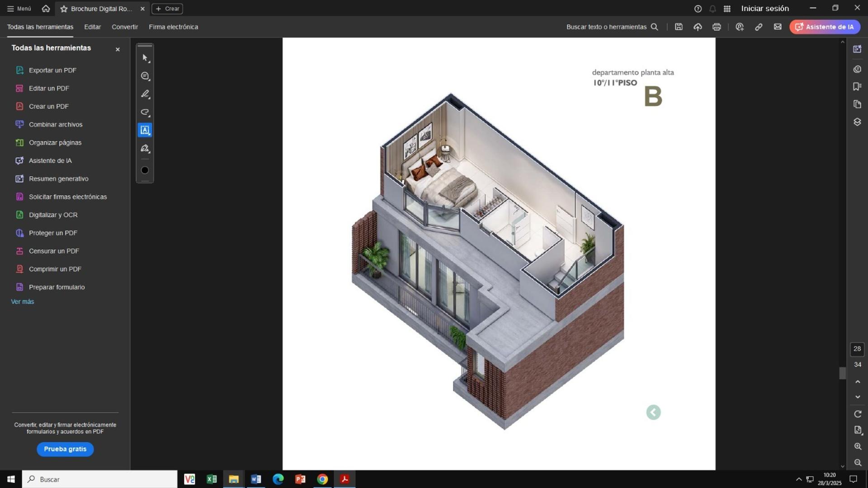Go to next page arrow
The height and width of the screenshot is (488, 868).
point(858,397)
